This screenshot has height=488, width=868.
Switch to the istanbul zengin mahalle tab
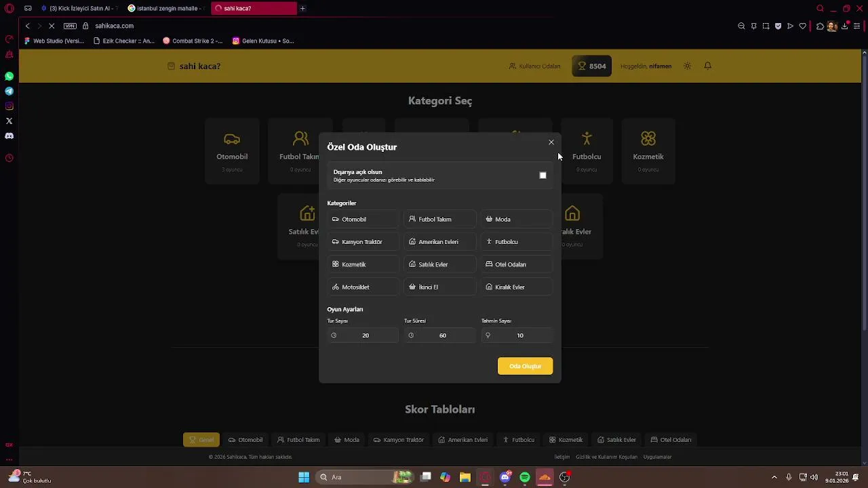(x=166, y=8)
